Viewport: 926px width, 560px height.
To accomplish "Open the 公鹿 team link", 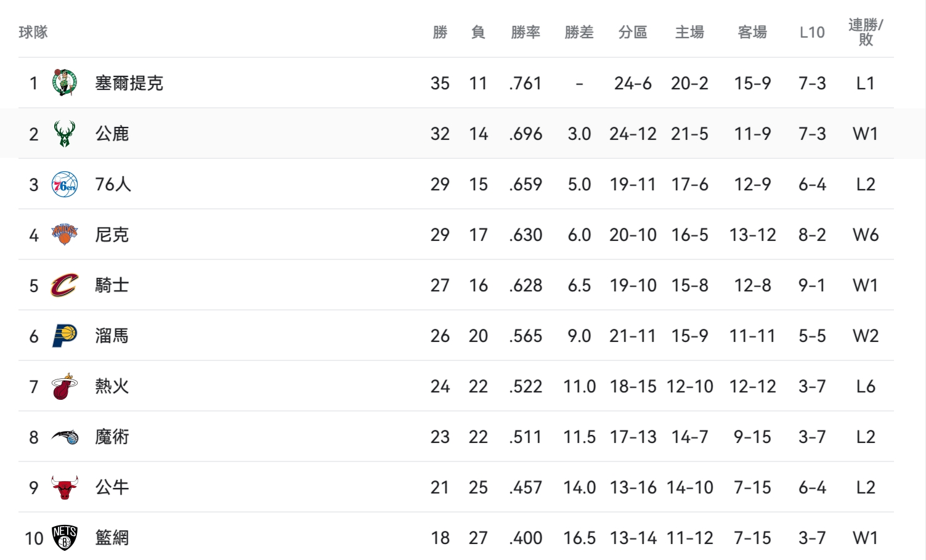I will 112,134.
